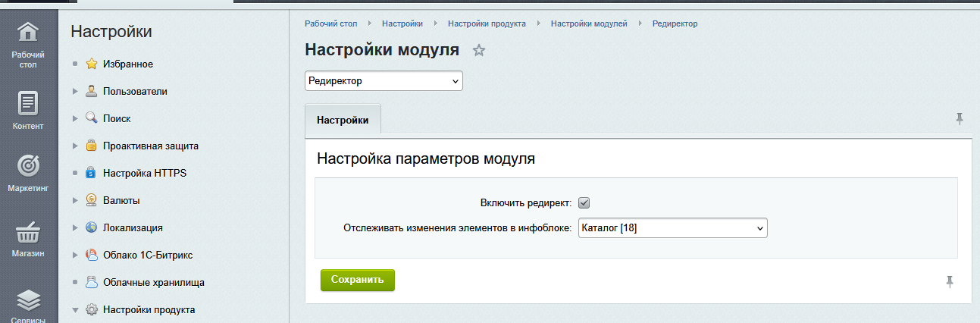Screen dimensions: 980x323
Task: Click the Проактивная защита lock icon
Action: [x=91, y=146]
